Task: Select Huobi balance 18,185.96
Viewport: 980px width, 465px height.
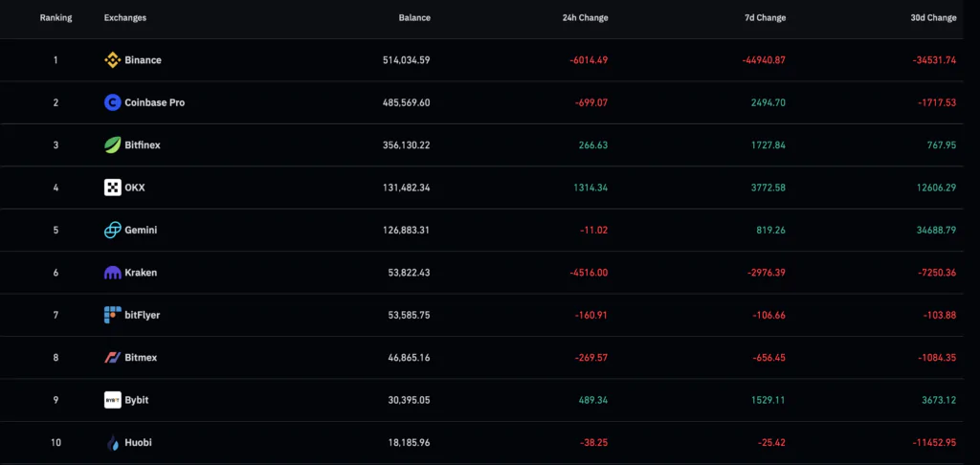Action: 410,442
